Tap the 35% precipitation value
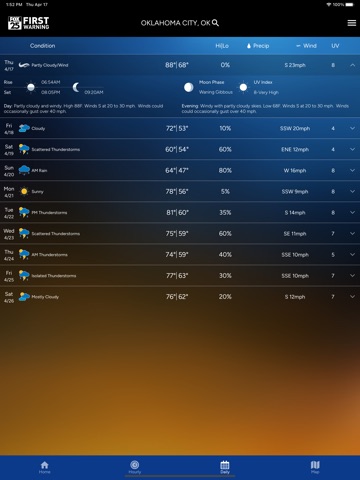This screenshot has height=480, width=360. click(x=225, y=212)
